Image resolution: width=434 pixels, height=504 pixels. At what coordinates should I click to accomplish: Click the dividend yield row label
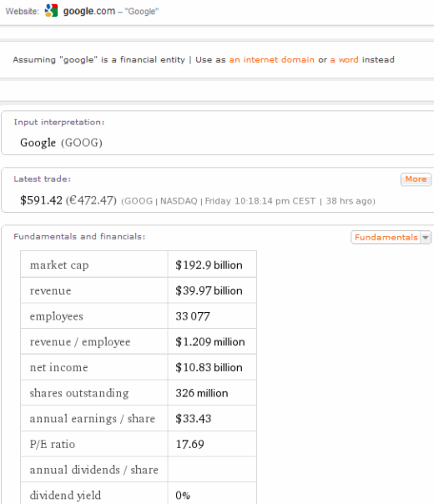point(65,496)
